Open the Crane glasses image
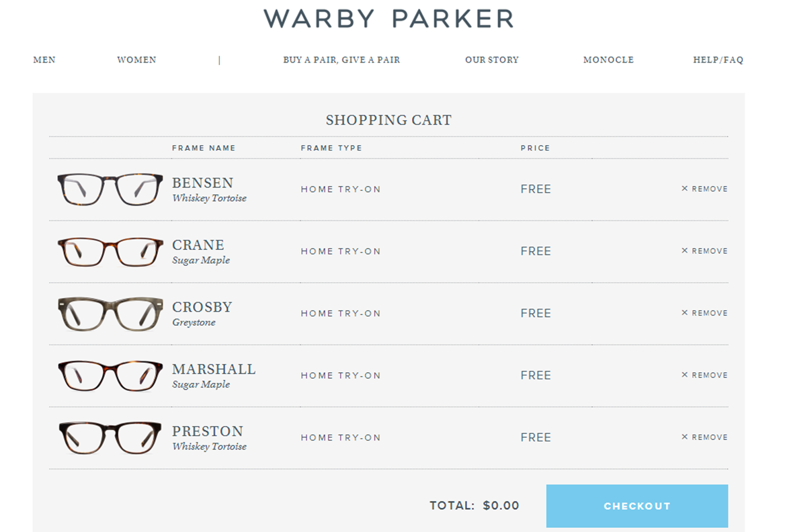 point(110,251)
